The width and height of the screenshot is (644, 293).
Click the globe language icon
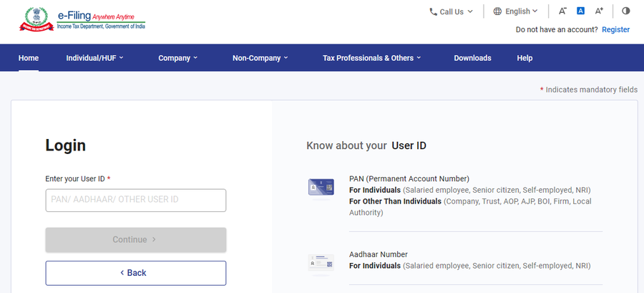click(x=497, y=11)
